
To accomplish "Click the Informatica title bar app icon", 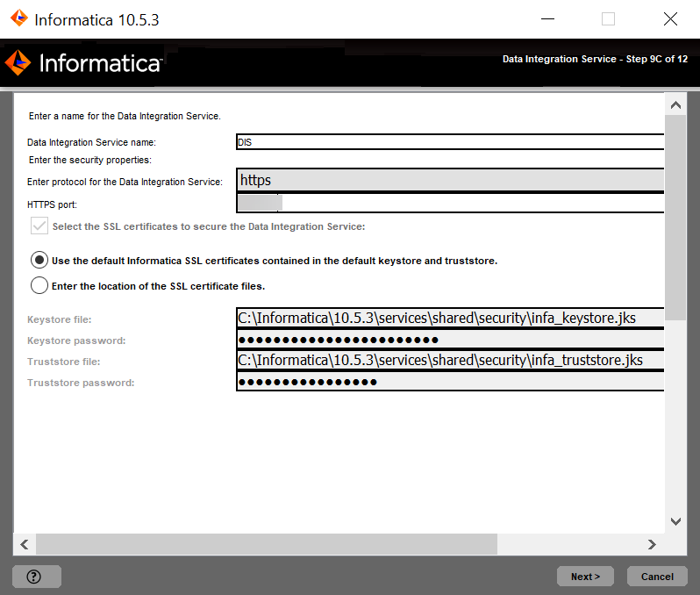I will [x=18, y=18].
